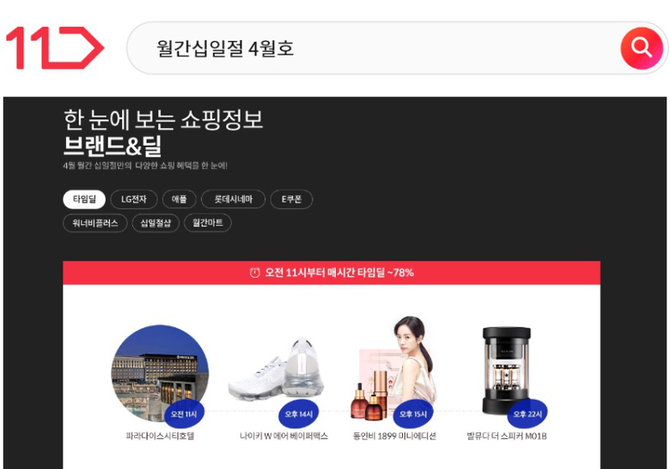670x469 pixels.
Task: Open the 나이키 W 에어 베이퍼맥스 link
Action: pos(284,436)
